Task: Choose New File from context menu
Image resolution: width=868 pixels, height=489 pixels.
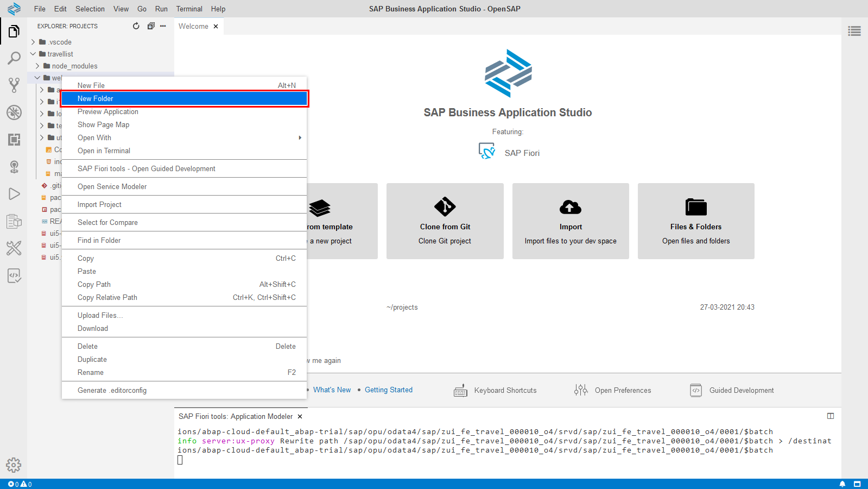Action: tap(185, 85)
